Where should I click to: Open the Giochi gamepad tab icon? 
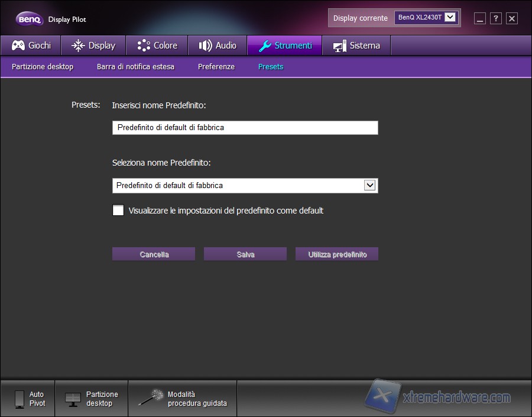(18, 45)
